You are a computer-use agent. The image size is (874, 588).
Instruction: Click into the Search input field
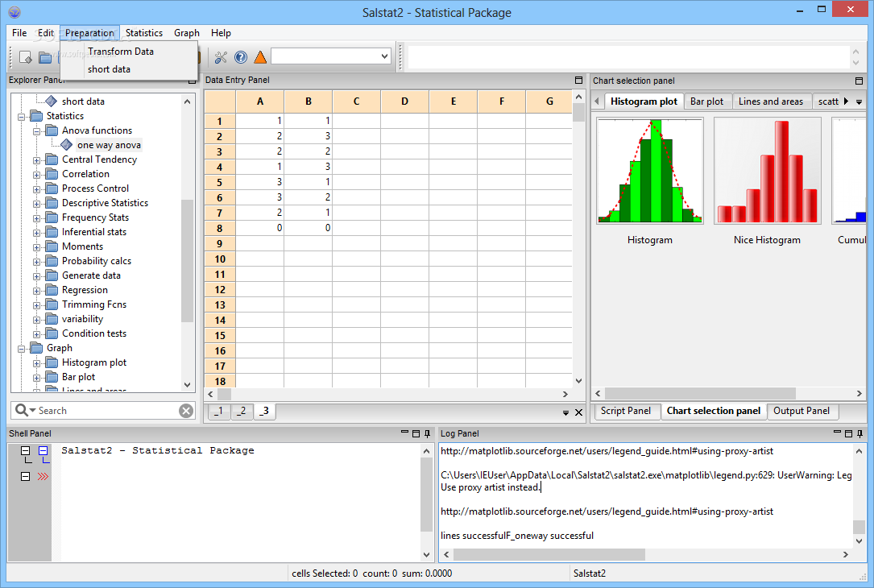(x=107, y=411)
